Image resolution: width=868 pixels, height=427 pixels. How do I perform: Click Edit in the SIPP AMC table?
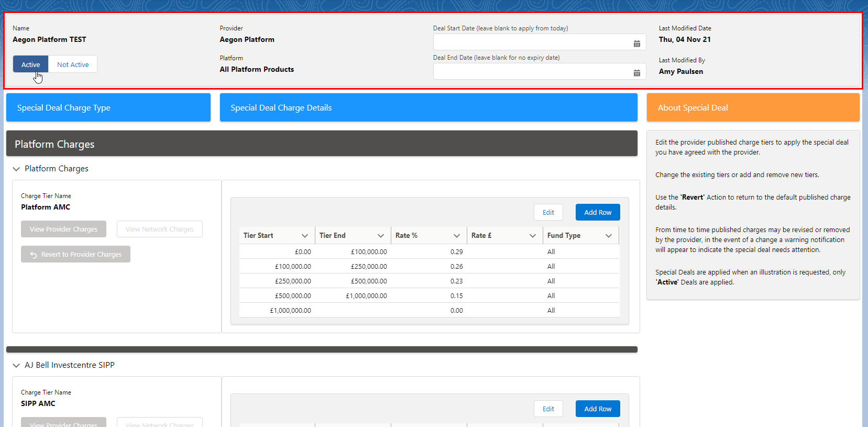tap(548, 409)
